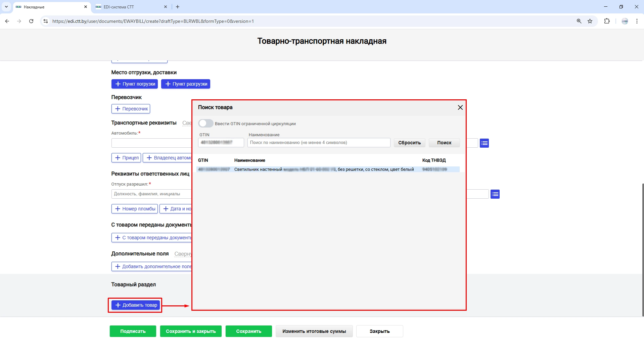644x349 pixels.
Task: Click the green Подписать button
Action: 133,331
